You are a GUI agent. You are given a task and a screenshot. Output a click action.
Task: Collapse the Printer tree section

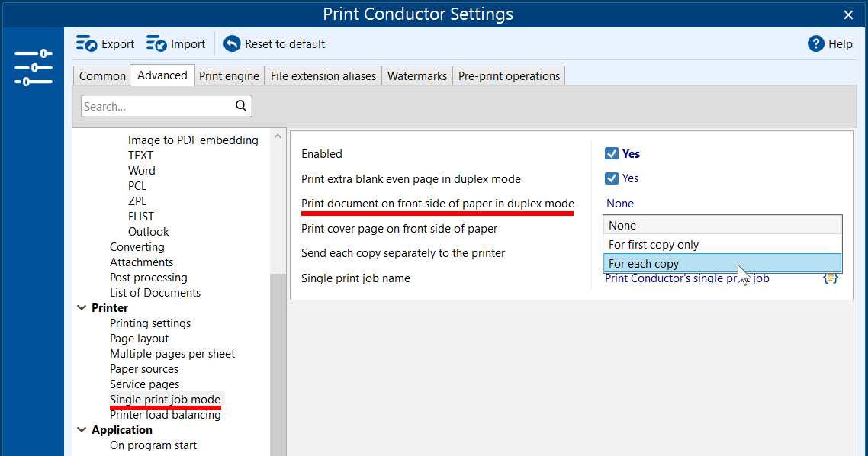pos(82,308)
